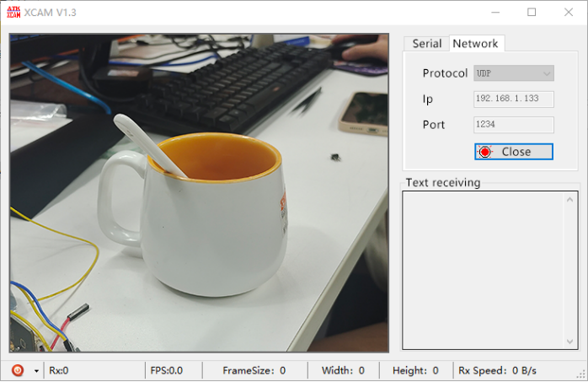588x382 pixels.
Task: Click the Rx Speed: 0 B/s entry
Action: click(x=497, y=371)
